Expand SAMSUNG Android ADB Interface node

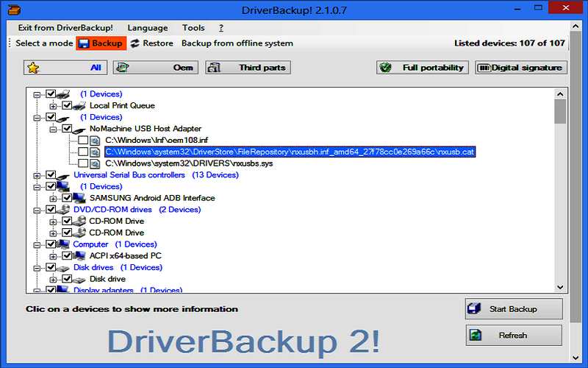pos(53,199)
